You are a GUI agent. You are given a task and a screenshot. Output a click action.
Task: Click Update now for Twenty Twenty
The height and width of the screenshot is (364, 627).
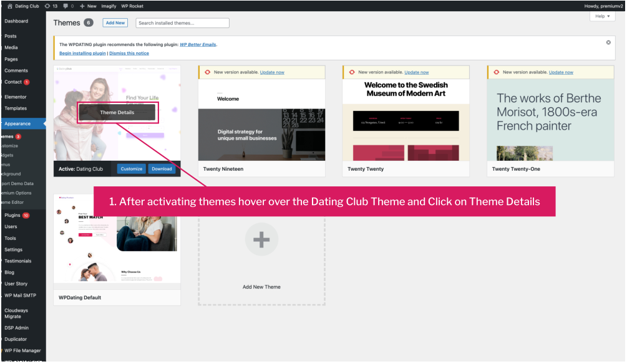point(417,72)
